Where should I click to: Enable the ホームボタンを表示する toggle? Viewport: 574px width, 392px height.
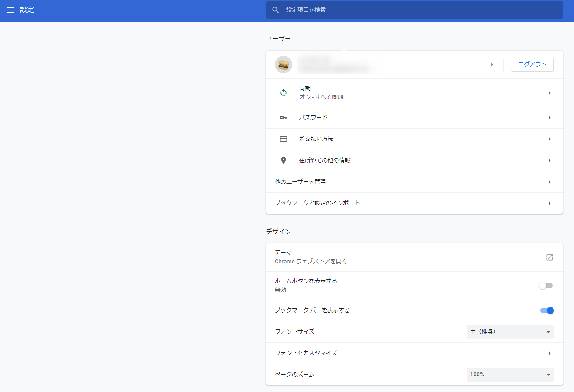tap(546, 286)
